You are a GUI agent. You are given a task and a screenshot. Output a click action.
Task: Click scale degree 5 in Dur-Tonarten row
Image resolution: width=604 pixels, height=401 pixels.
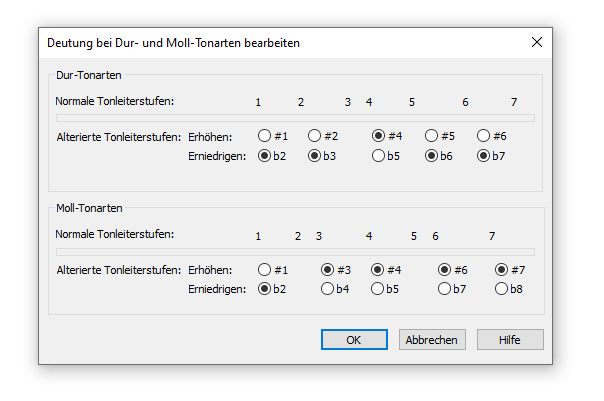pos(412,102)
